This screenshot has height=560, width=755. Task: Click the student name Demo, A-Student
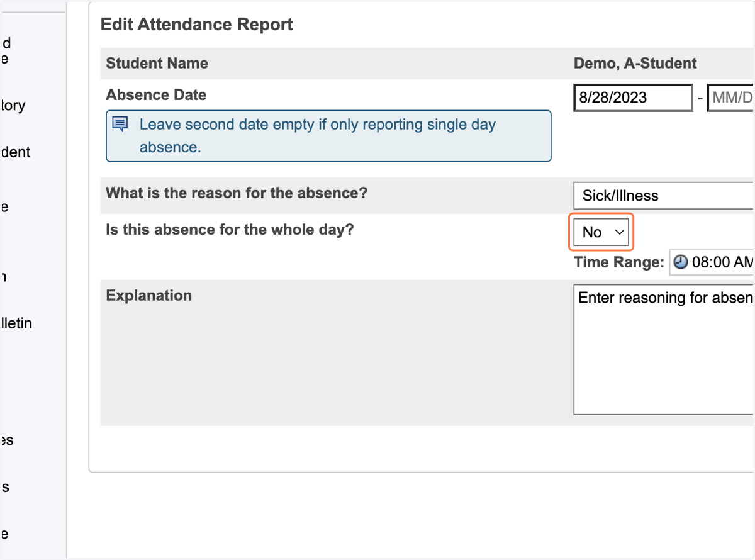pos(635,64)
